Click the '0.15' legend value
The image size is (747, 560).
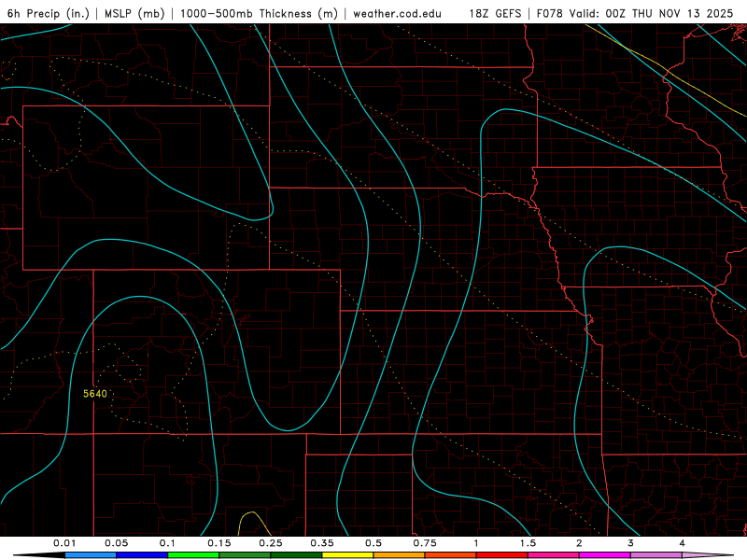(x=219, y=543)
